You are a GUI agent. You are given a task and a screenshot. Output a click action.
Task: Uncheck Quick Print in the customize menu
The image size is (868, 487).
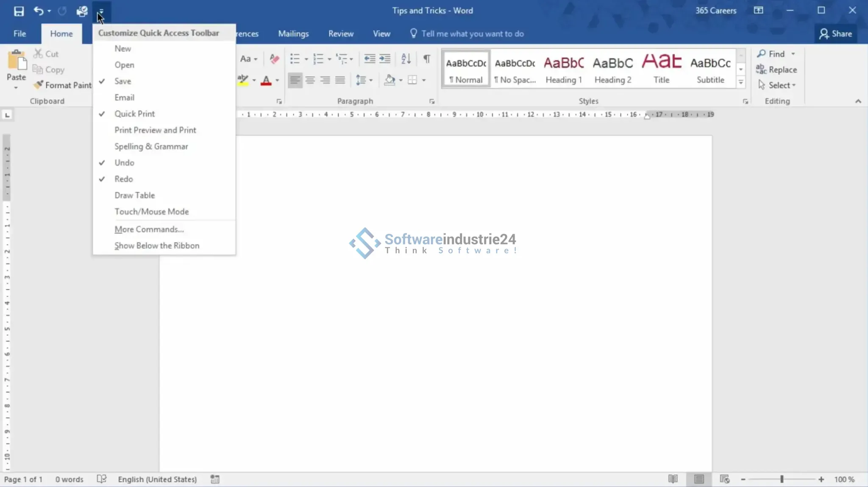(x=134, y=114)
